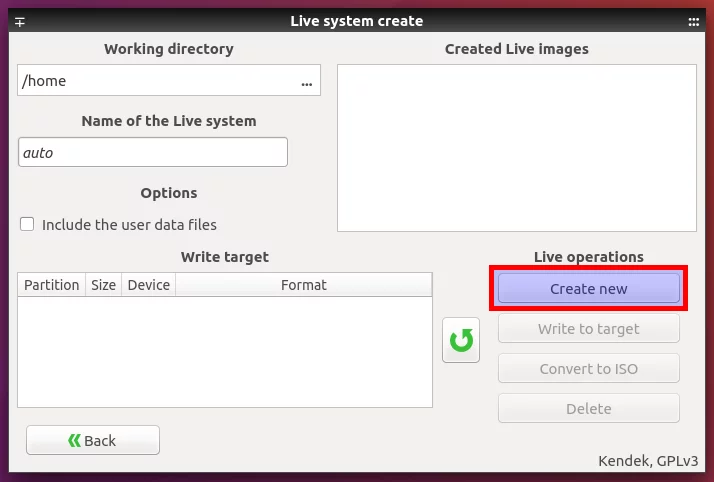Click the green refresh arrow icon

pyautogui.click(x=461, y=340)
